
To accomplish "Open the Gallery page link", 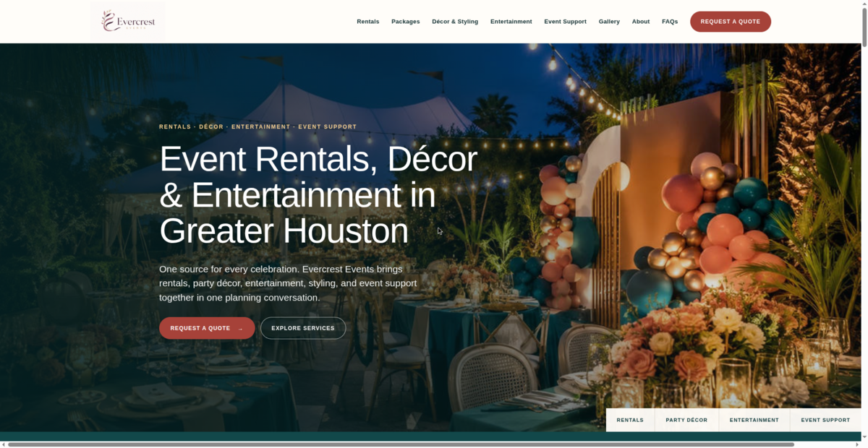I will point(609,22).
